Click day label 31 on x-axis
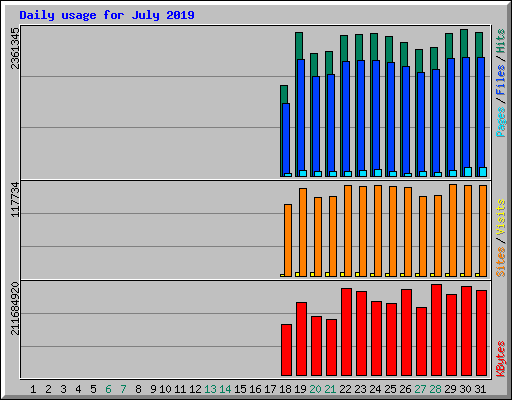Image resolution: width=512 pixels, height=400 pixels. tap(480, 389)
